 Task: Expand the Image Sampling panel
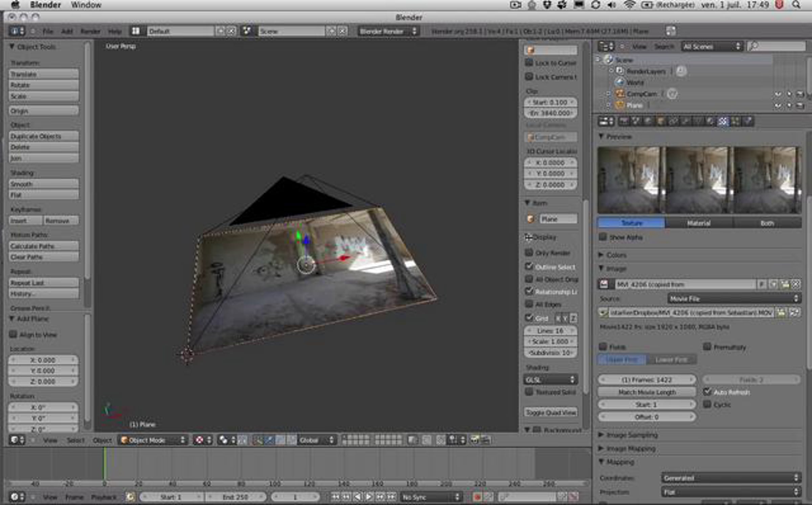631,435
